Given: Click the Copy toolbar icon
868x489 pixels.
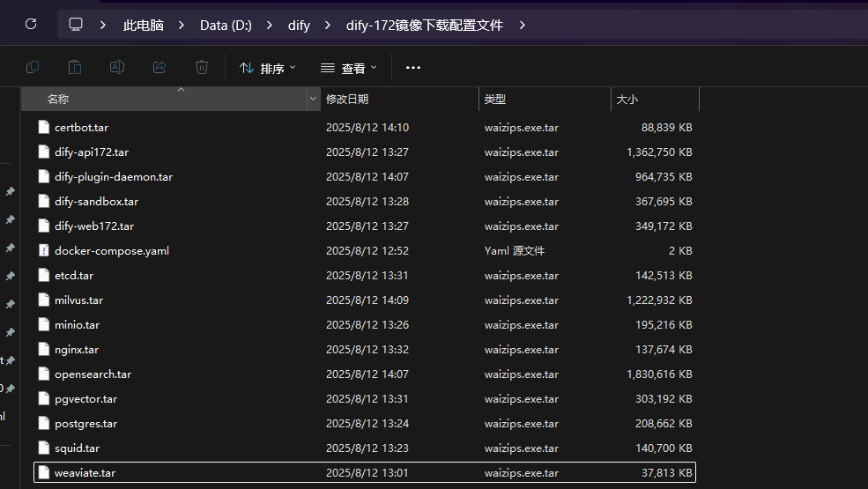Looking at the screenshot, I should point(33,68).
